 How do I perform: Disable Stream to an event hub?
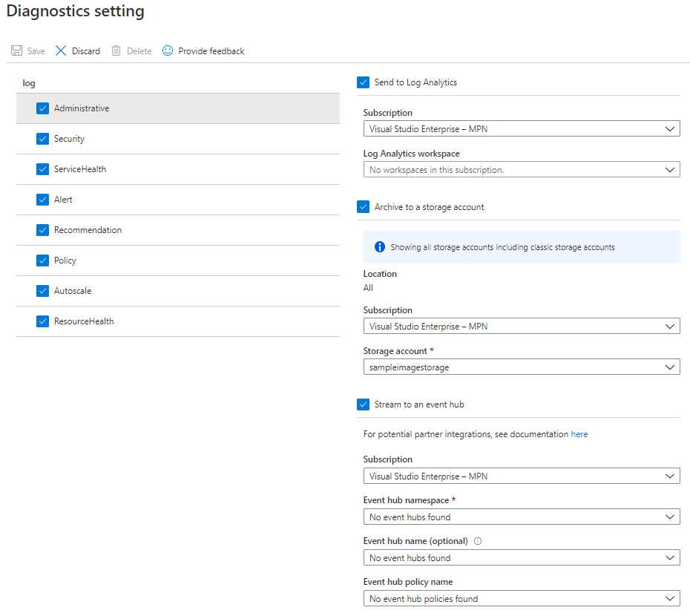[363, 404]
